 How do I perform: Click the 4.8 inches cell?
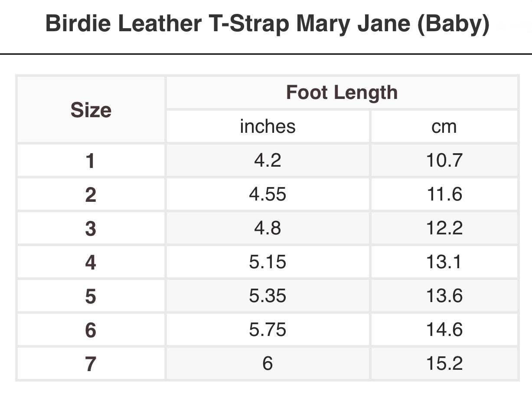[x=268, y=228]
